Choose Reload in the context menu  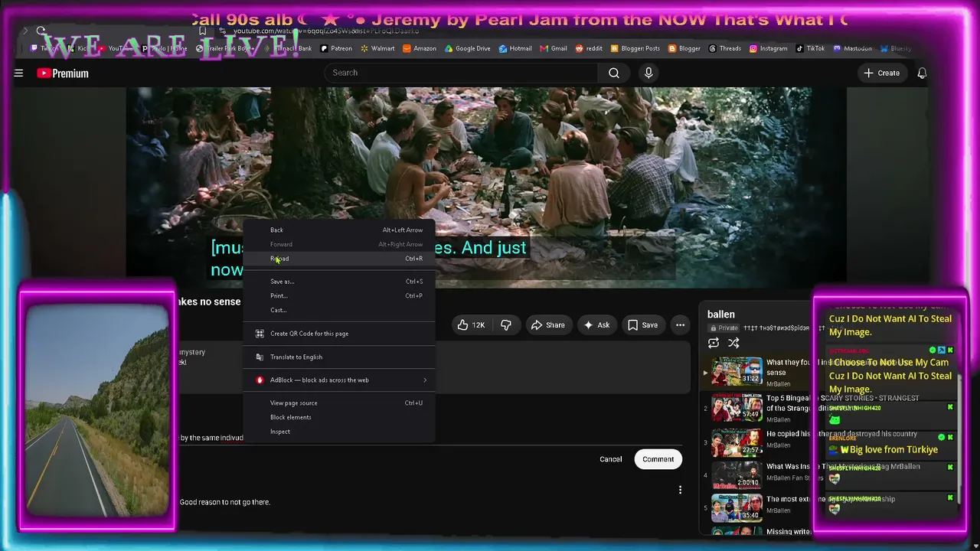[338, 259]
